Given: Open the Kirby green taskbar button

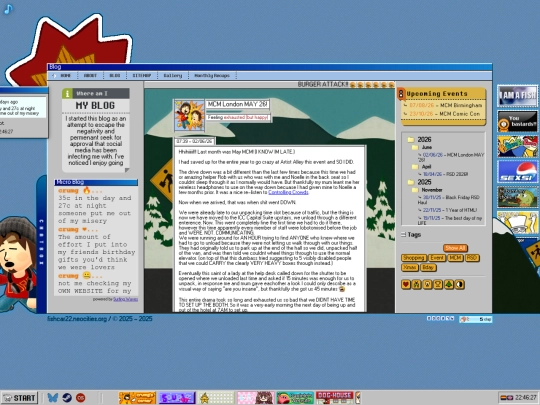Looking at the screenshot, I should (295, 398).
